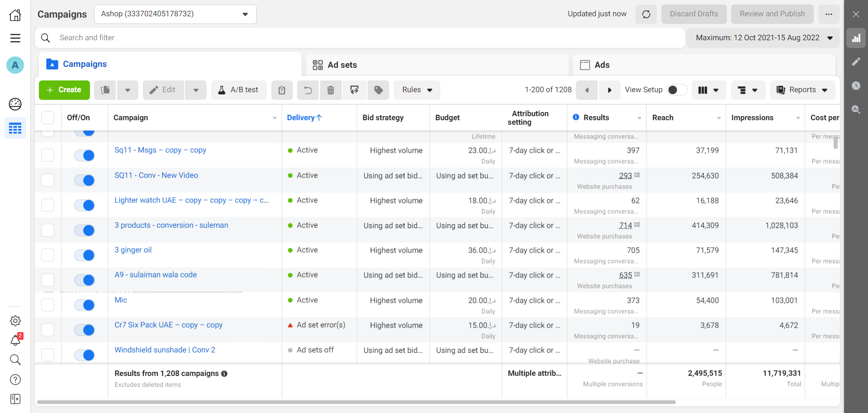The height and width of the screenshot is (413, 868).
Task: Expand the Rules dropdown
Action: coord(416,90)
